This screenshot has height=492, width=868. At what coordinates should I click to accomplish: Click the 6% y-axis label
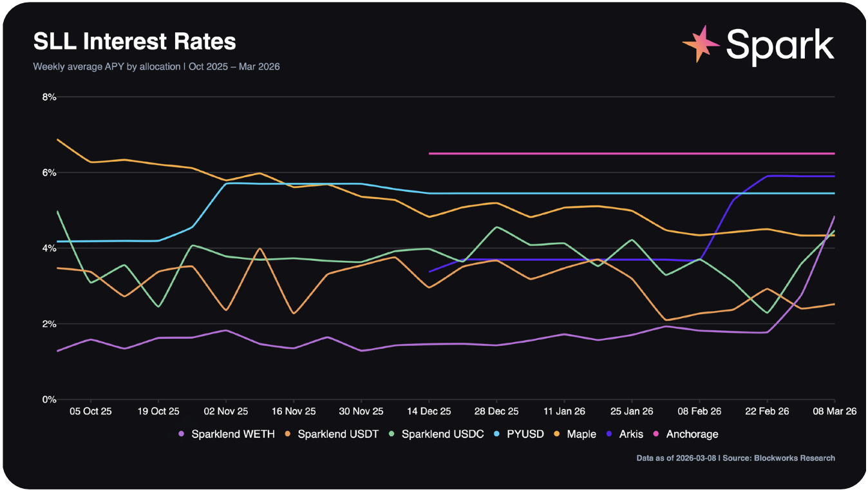(50, 173)
